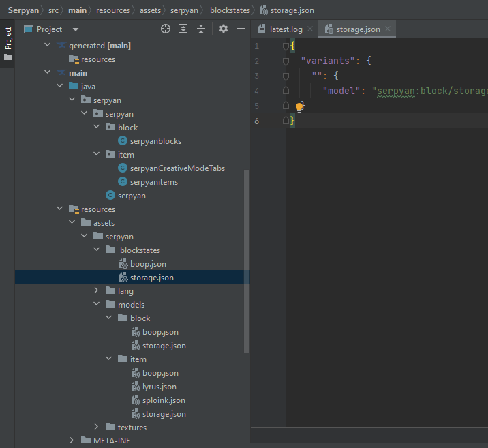Click the serpyan main class icon
The width and height of the screenshot is (488, 448).
(x=110, y=196)
